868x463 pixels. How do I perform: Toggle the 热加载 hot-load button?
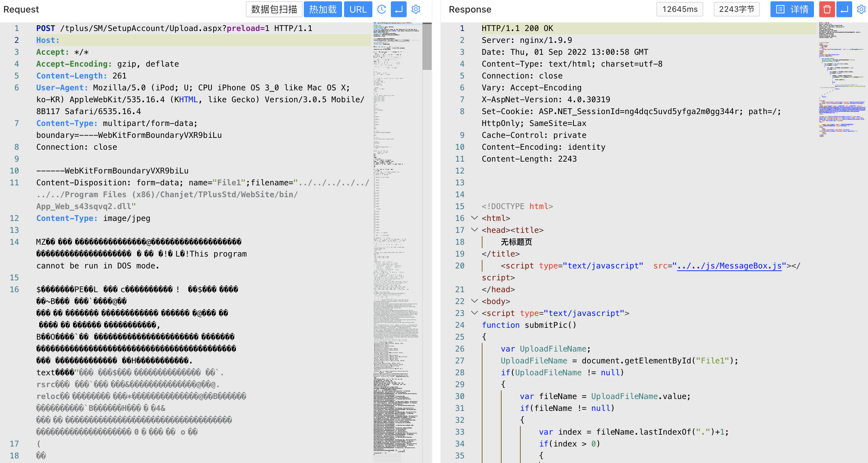323,9
